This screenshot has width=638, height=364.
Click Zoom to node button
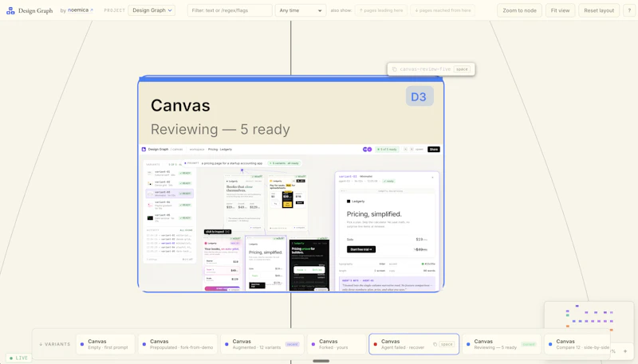(x=519, y=10)
